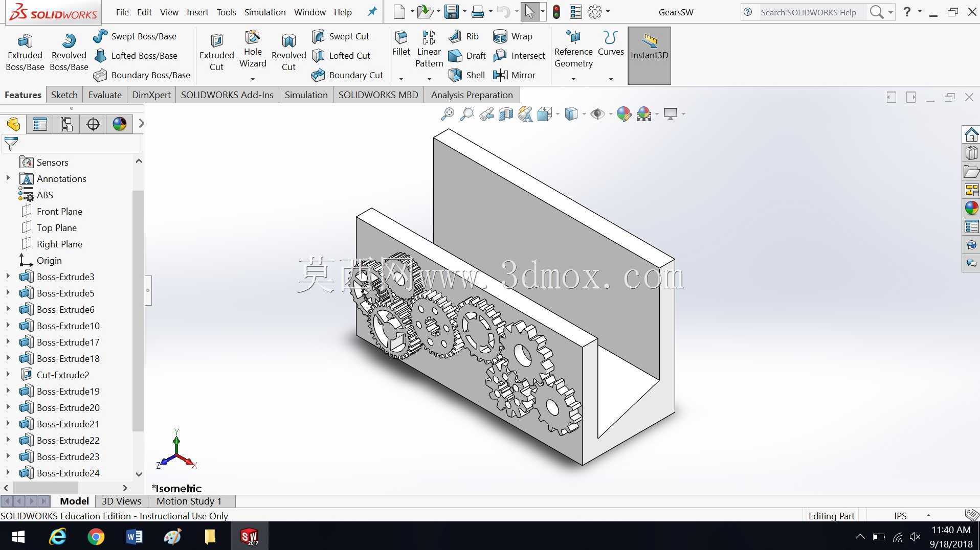Open the Insert menu
Screen dimensions: 980x550
point(197,12)
